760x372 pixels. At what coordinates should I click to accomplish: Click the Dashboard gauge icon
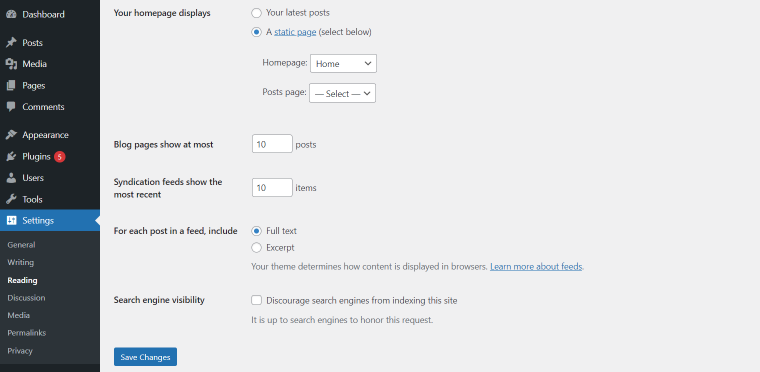11,15
